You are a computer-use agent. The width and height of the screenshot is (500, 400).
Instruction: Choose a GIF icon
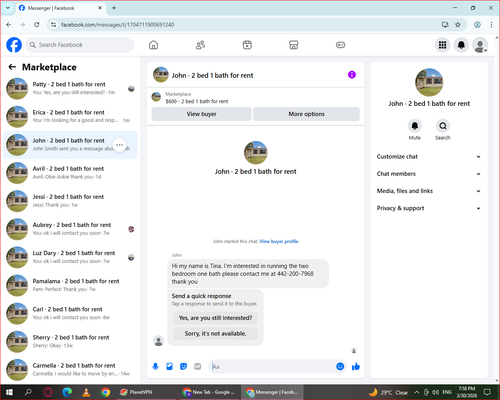(x=198, y=367)
